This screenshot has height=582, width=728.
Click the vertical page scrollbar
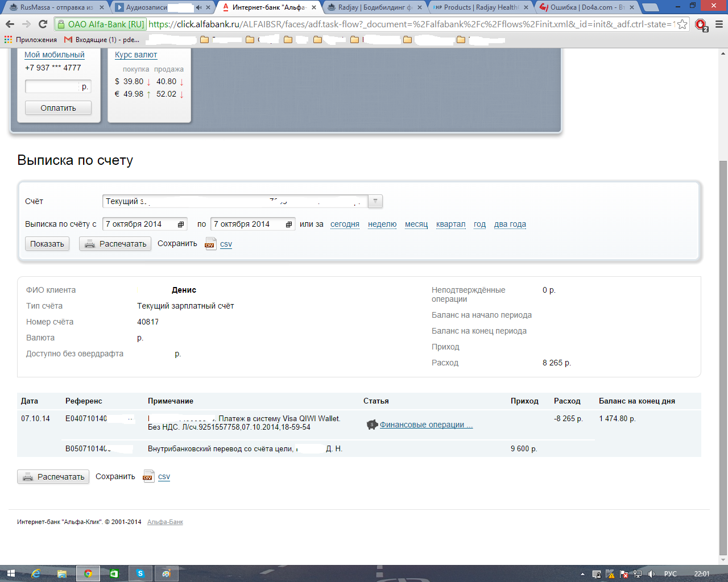click(723, 341)
